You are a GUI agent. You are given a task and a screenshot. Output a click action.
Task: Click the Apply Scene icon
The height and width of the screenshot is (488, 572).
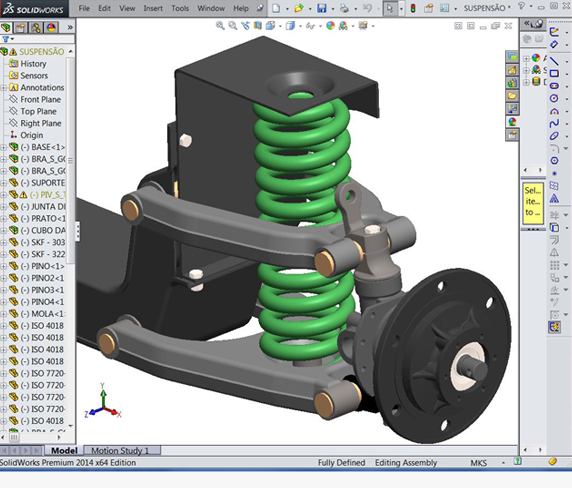(343, 26)
